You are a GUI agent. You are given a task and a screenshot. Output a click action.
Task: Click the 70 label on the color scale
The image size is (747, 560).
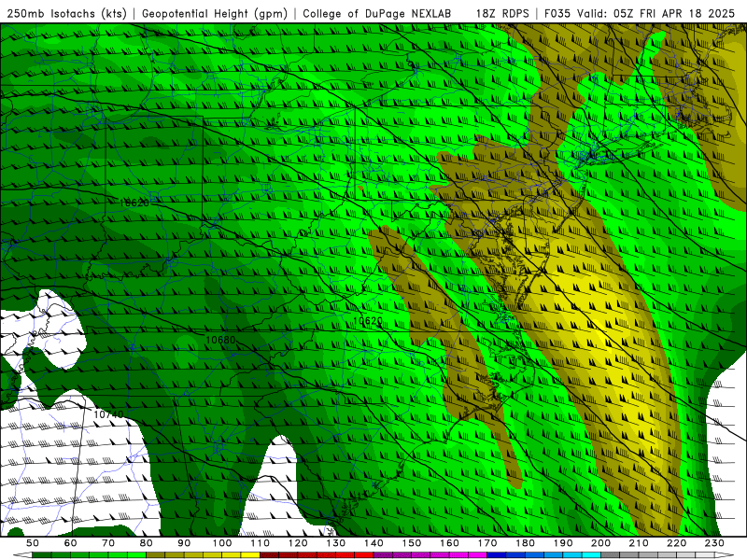(108, 543)
